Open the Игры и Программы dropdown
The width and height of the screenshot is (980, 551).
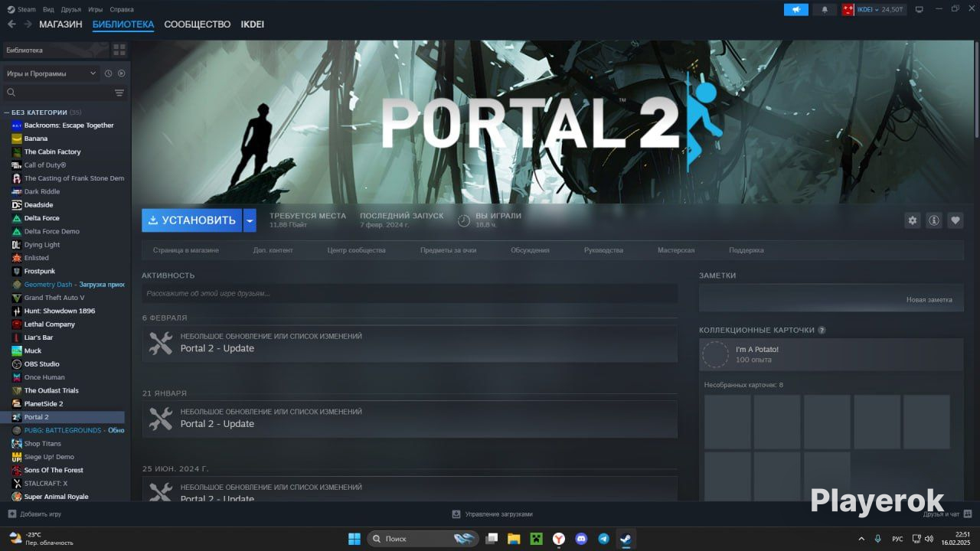click(51, 73)
